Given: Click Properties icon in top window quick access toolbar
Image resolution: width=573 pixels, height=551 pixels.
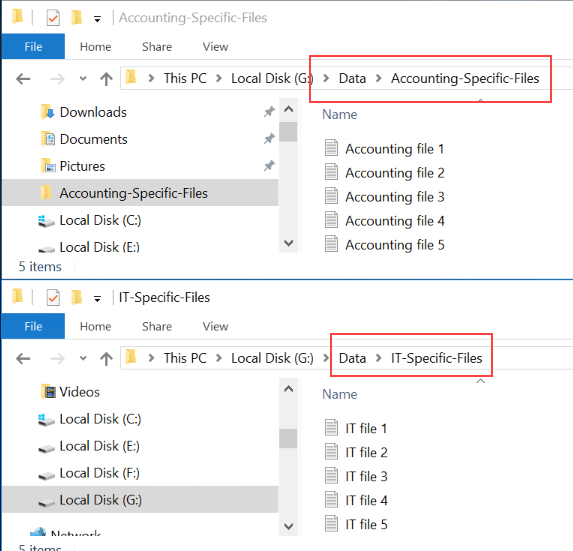Looking at the screenshot, I should point(53,18).
